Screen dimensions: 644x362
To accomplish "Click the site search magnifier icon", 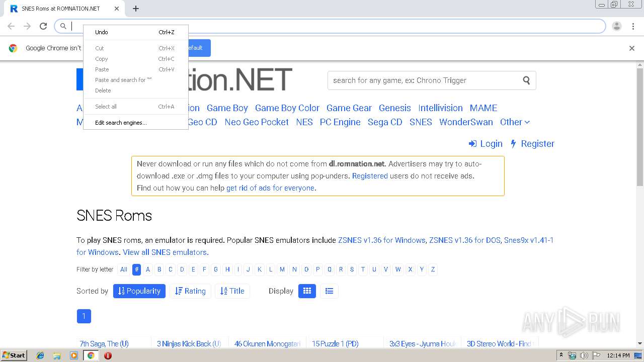I will (x=526, y=80).
